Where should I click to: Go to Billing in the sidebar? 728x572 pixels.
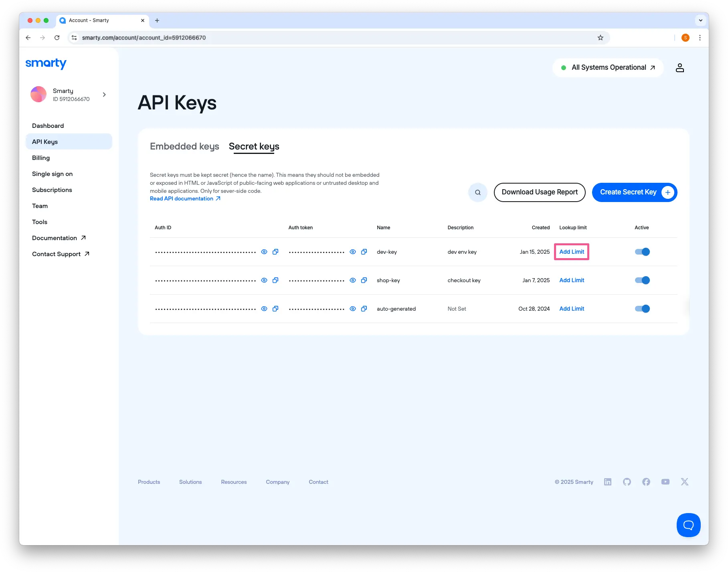click(41, 158)
